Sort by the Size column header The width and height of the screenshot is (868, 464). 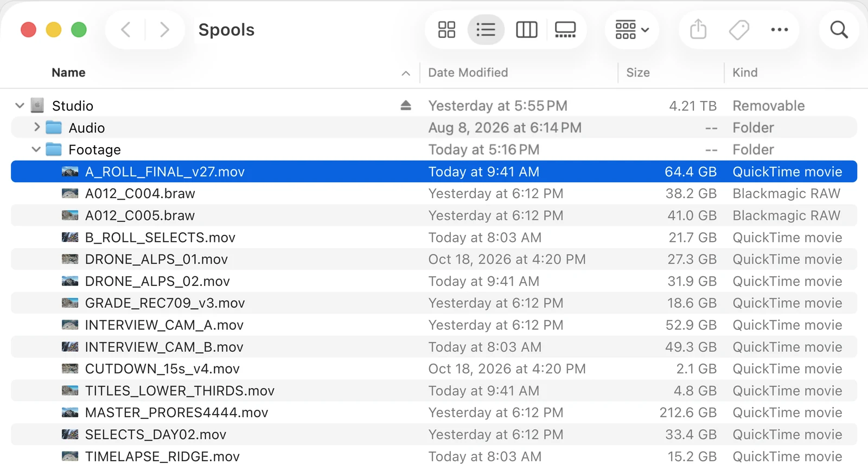638,72
